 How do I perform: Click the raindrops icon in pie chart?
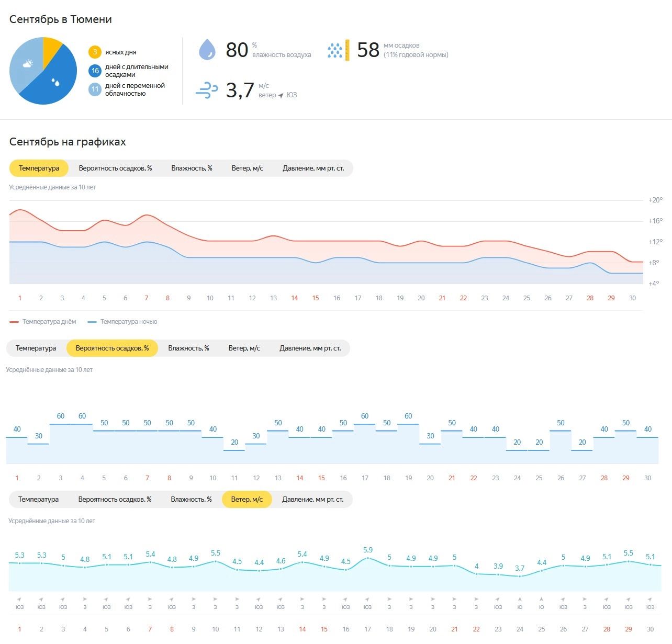55,82
